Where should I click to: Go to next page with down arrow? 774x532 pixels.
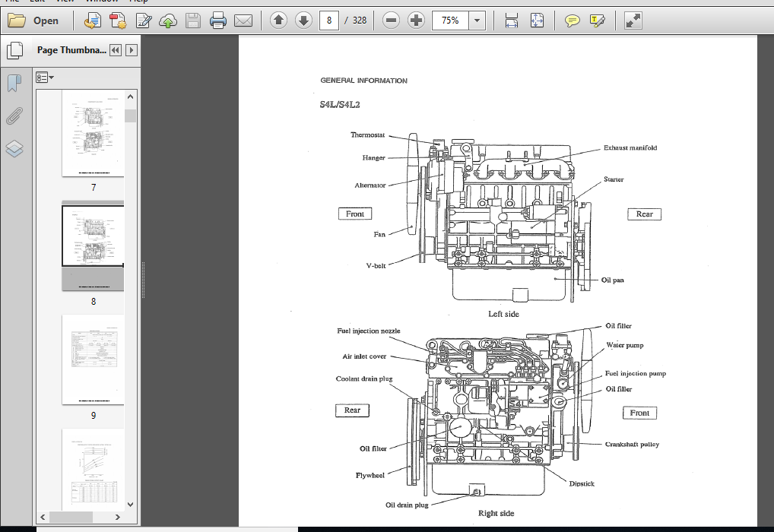point(303,21)
